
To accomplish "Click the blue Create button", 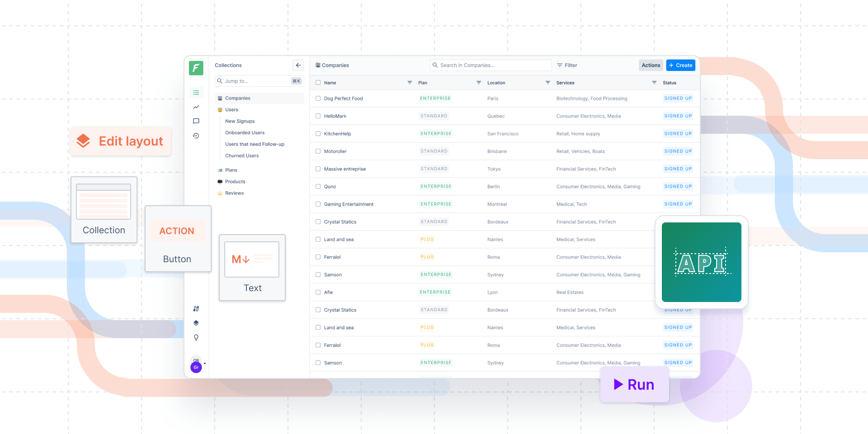I will coord(680,65).
